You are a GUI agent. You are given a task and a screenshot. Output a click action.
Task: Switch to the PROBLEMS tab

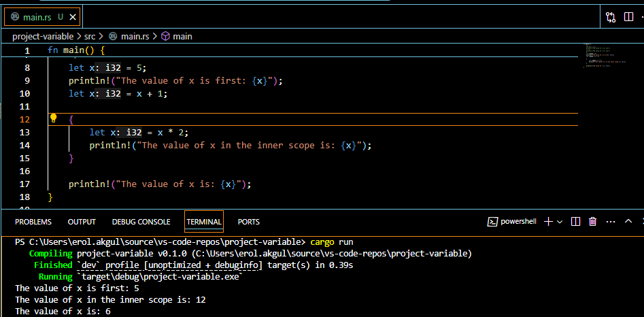(33, 222)
